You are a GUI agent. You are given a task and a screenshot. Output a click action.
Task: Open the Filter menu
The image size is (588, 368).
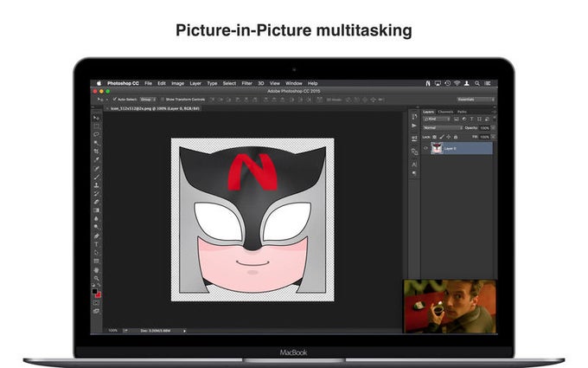coord(247,83)
